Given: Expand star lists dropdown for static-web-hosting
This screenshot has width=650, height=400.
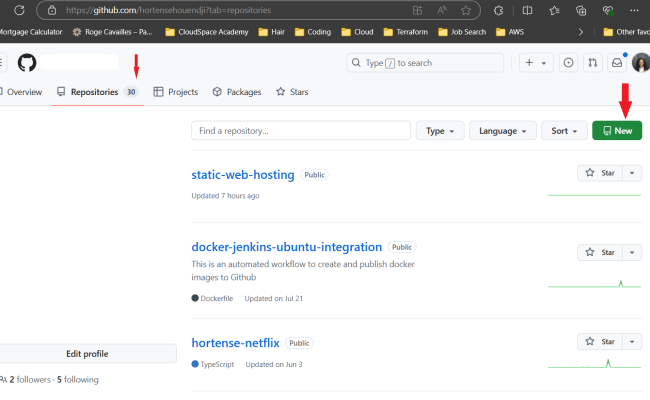Looking at the screenshot, I should point(632,173).
